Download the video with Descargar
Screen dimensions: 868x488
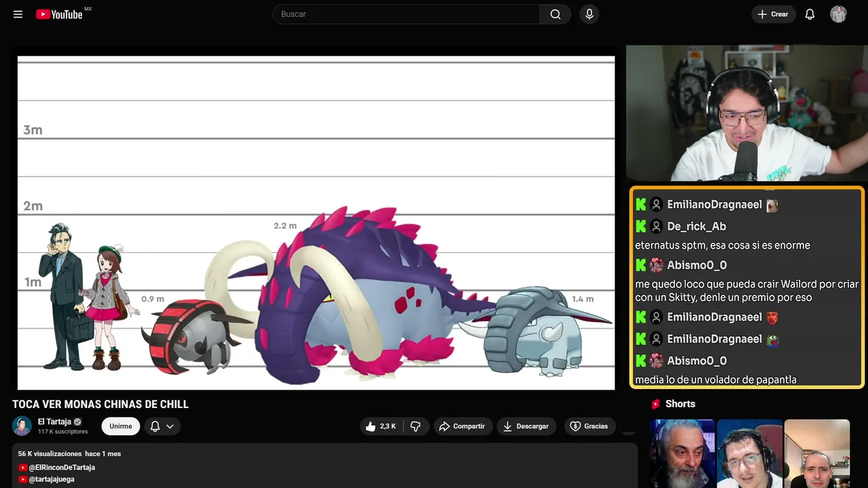526,426
